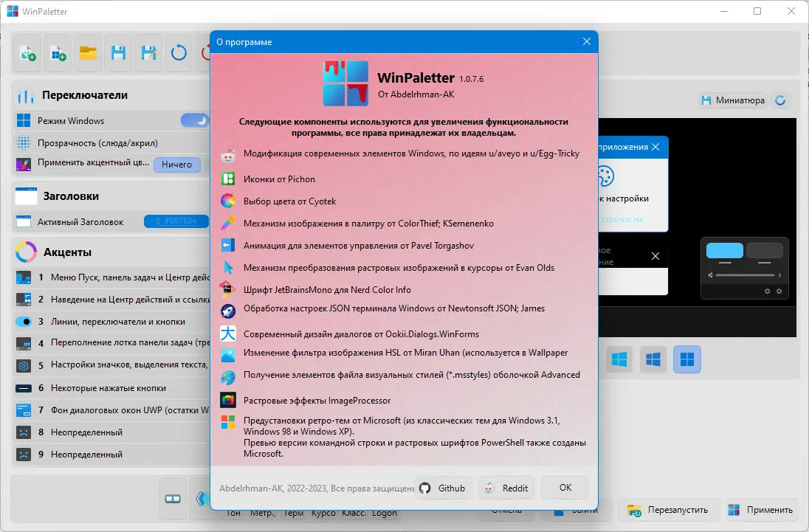Click the new theme from Windows default icon
The height and width of the screenshot is (532, 809).
coord(58,52)
